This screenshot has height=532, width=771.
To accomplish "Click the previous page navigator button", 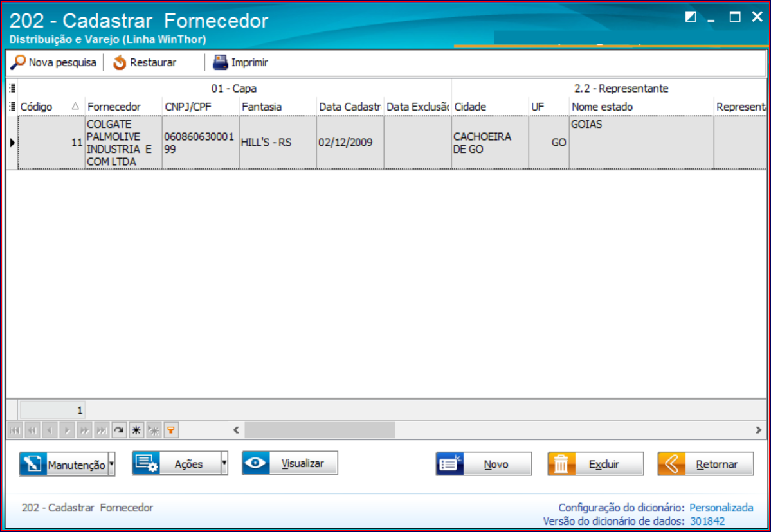I will (32, 430).
